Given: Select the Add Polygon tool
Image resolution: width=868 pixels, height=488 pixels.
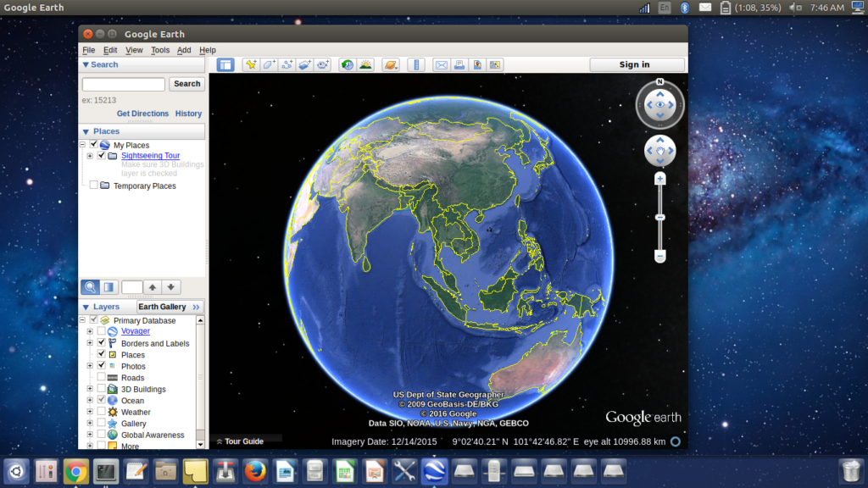Looking at the screenshot, I should pos(269,64).
